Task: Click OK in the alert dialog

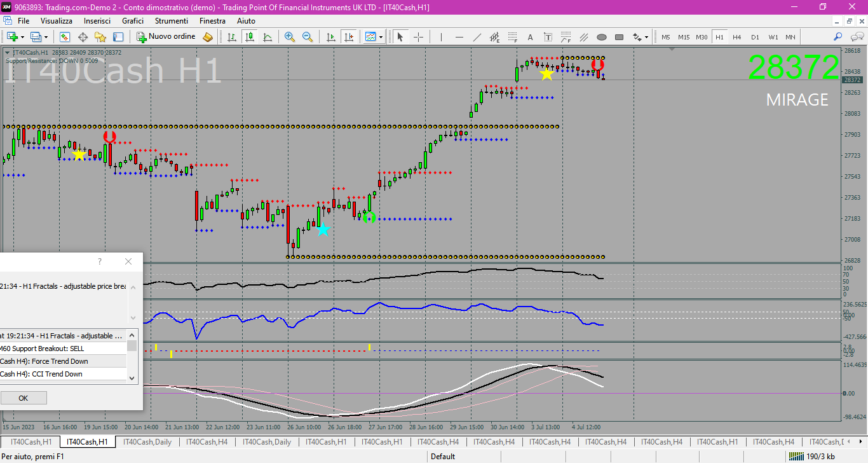Action: [x=23, y=398]
